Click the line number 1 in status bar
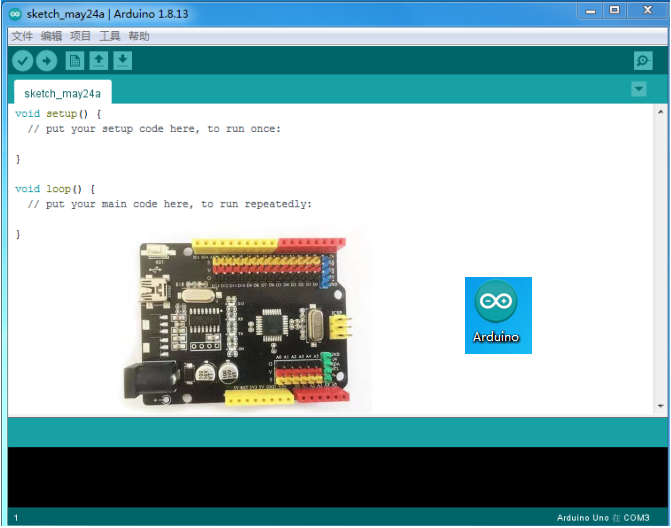 (16, 518)
